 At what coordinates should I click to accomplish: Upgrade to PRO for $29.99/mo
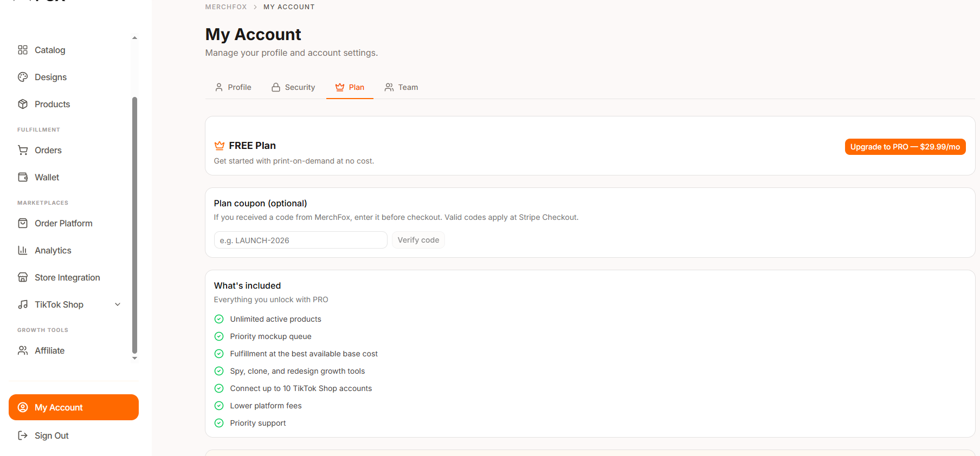(905, 147)
